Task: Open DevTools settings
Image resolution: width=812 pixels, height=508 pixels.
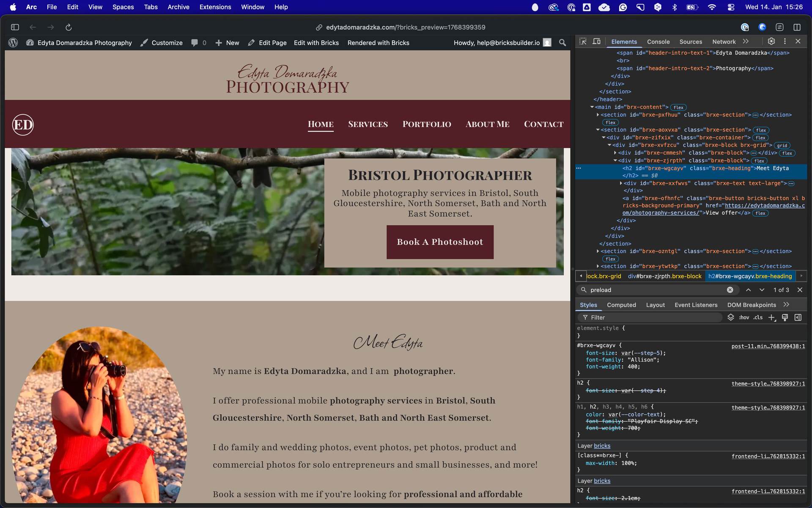Action: 771,41
